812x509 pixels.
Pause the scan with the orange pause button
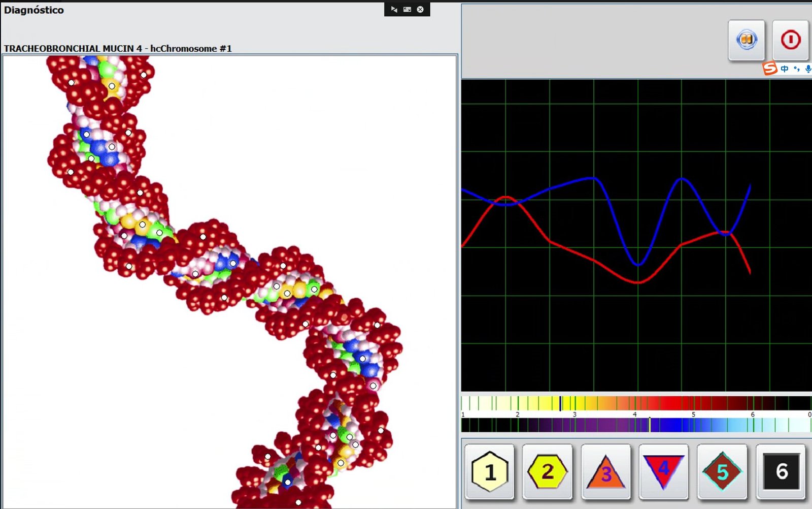[746, 40]
